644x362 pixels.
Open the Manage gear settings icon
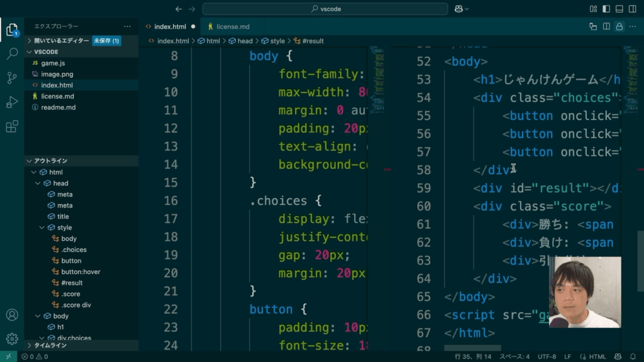(12, 339)
